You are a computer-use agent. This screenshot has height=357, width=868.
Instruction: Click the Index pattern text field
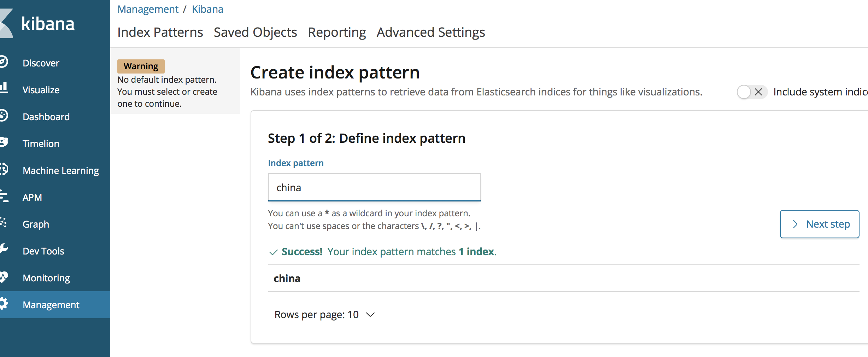click(374, 187)
